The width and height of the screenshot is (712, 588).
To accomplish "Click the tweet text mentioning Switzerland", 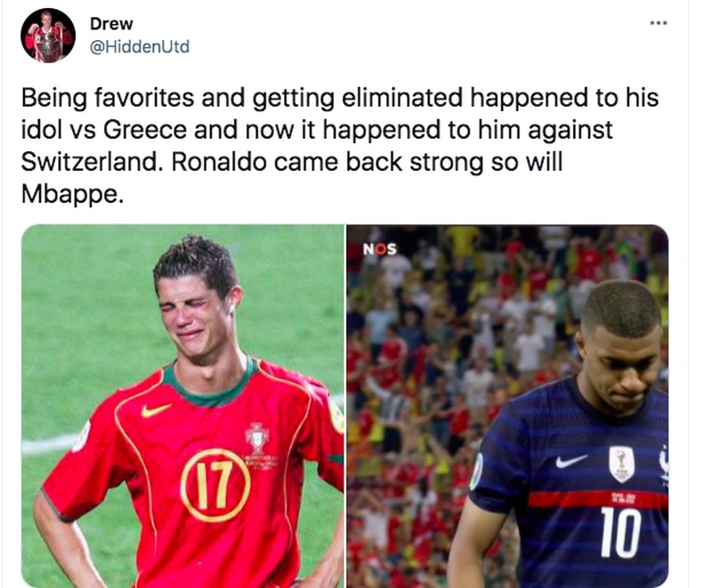I will (340, 146).
